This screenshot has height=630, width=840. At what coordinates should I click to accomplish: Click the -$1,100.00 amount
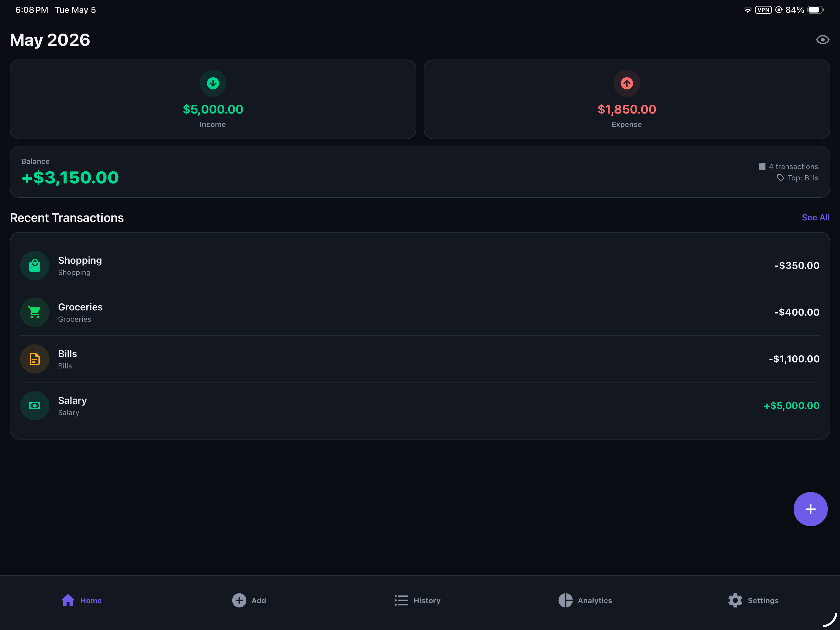[x=794, y=359]
